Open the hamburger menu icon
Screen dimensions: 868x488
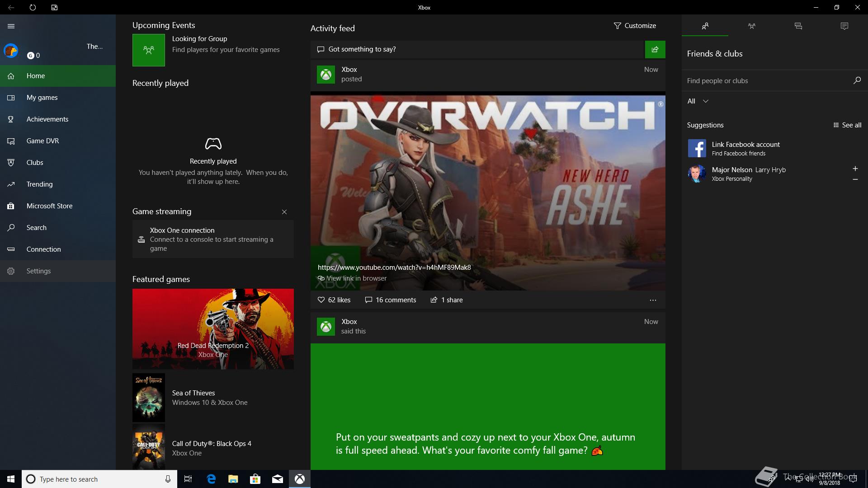[x=11, y=26]
